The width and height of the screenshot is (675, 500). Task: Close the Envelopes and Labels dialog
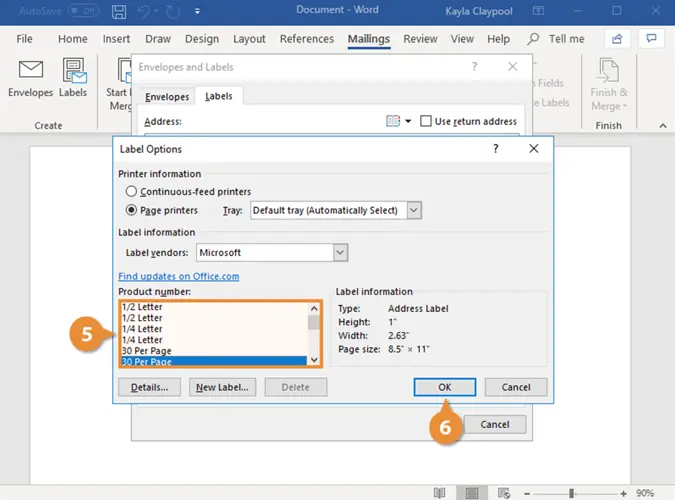[x=512, y=66]
